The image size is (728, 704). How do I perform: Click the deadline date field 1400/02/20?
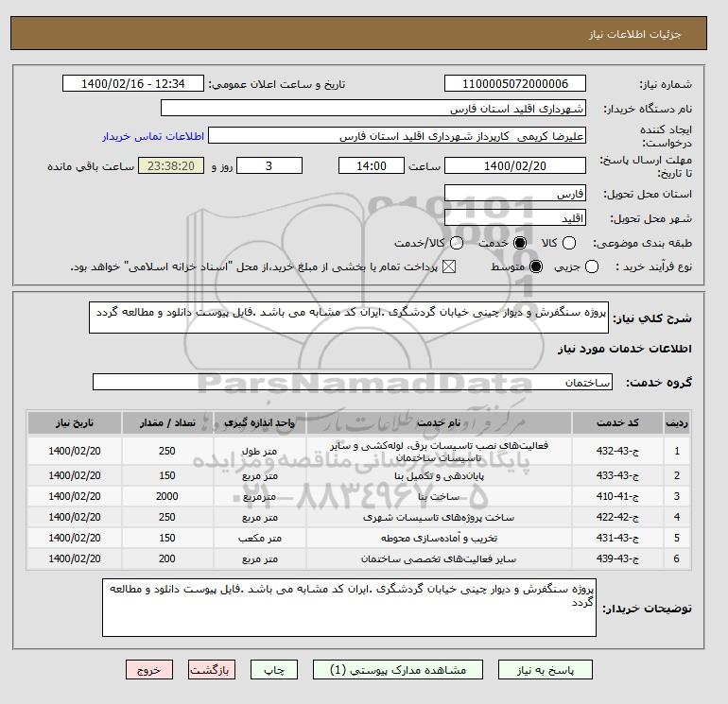pos(515,165)
